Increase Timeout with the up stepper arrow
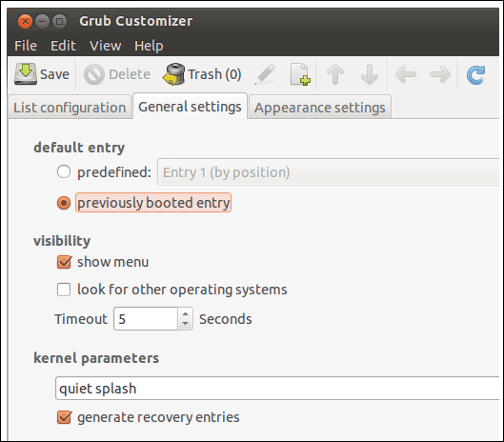This screenshot has height=442, width=504. 185,313
